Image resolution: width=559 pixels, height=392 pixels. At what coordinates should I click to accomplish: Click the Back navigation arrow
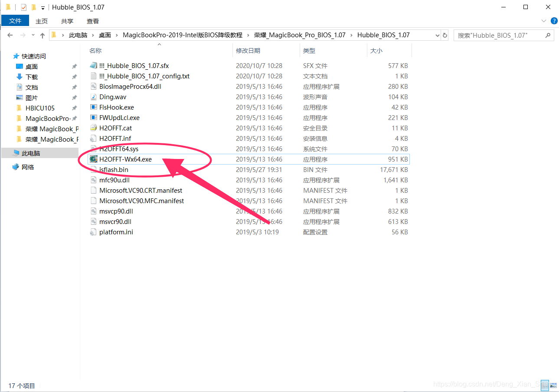pyautogui.click(x=10, y=35)
